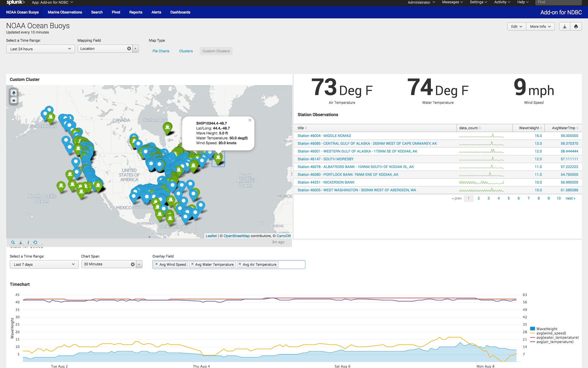Open Station 46004 - MIDDLE NOMAD link
This screenshot has width=588, height=368.
[x=324, y=136]
